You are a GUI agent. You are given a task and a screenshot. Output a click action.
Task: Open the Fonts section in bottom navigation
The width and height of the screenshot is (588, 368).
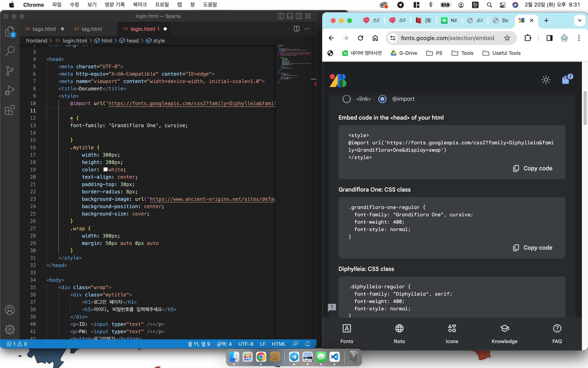(x=347, y=333)
